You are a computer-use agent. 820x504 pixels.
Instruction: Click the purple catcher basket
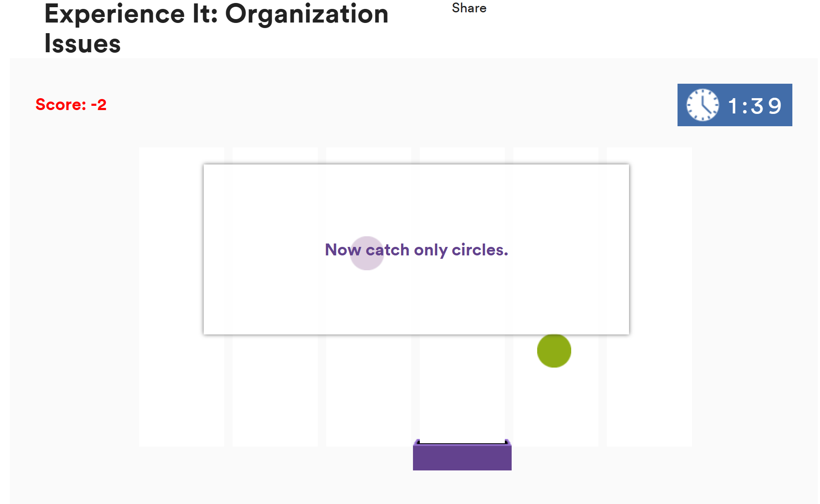point(462,455)
